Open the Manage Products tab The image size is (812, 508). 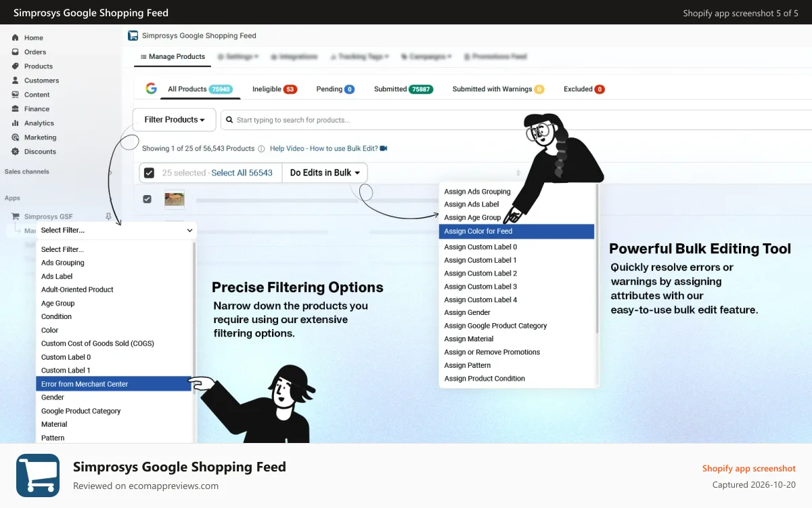(x=173, y=57)
